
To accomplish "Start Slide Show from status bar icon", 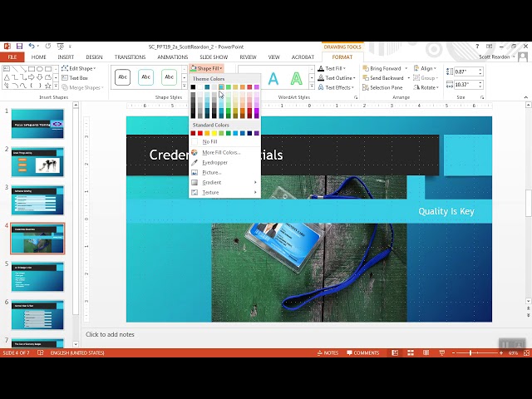I will 441,352.
